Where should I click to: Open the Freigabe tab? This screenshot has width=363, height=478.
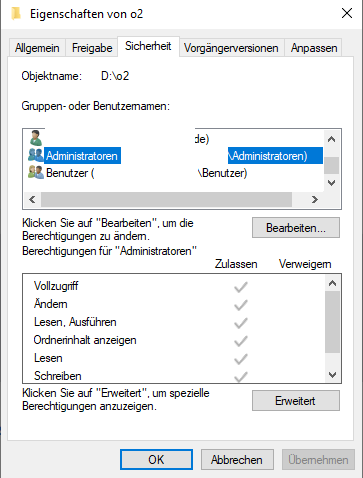coord(92,48)
